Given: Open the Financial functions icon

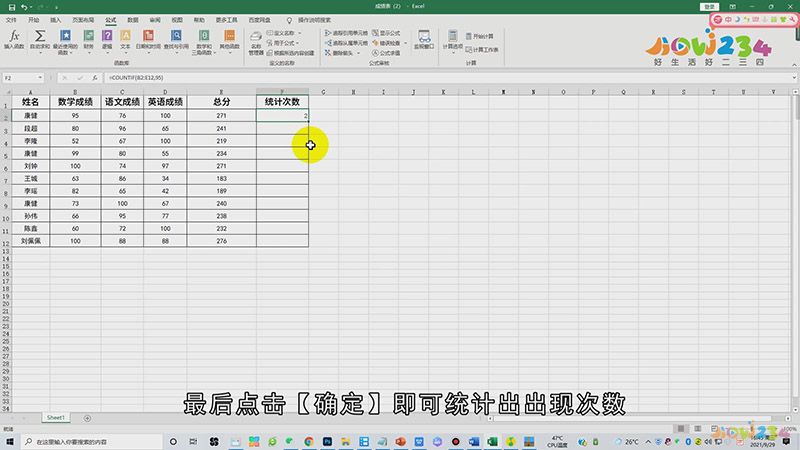Looking at the screenshot, I should point(89,41).
